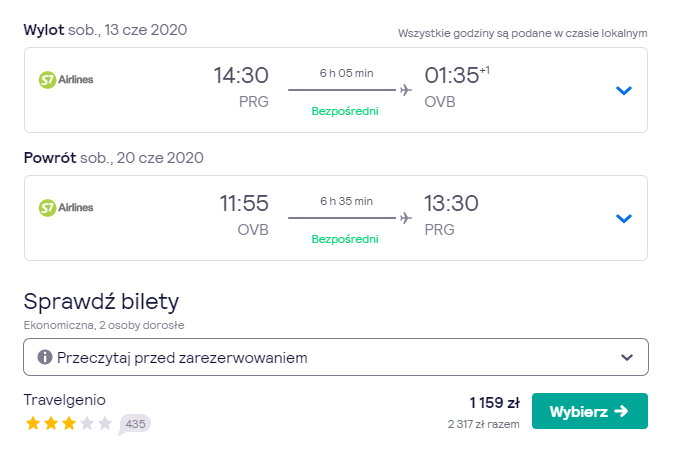Click the Bezpośredni label on outbound flight
Image resolution: width=674 pixels, height=451 pixels.
coord(345,111)
